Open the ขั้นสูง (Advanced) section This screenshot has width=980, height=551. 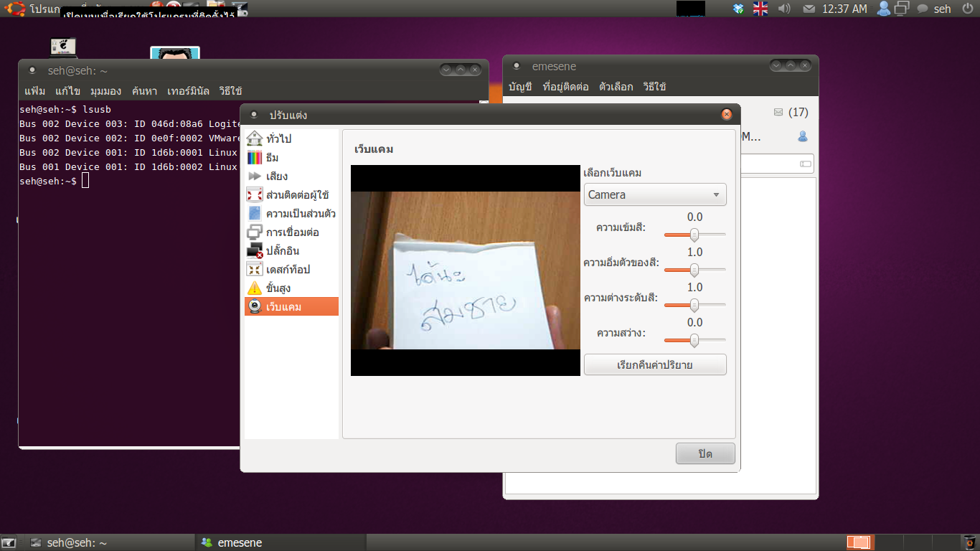coord(291,288)
